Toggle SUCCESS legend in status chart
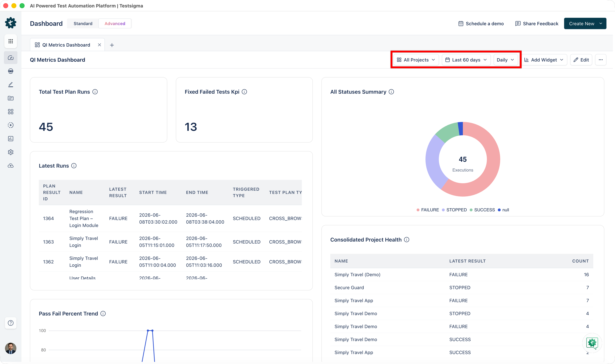 point(482,210)
